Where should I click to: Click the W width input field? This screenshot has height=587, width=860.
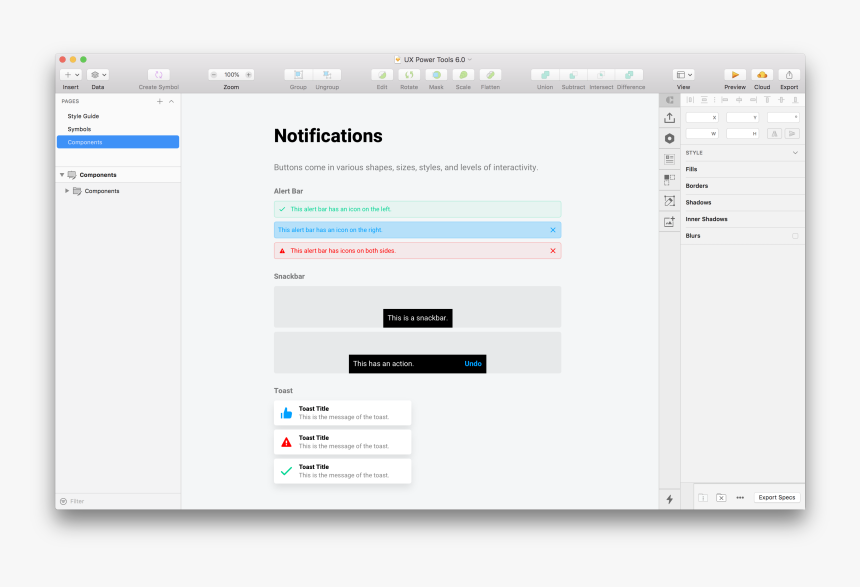point(702,134)
